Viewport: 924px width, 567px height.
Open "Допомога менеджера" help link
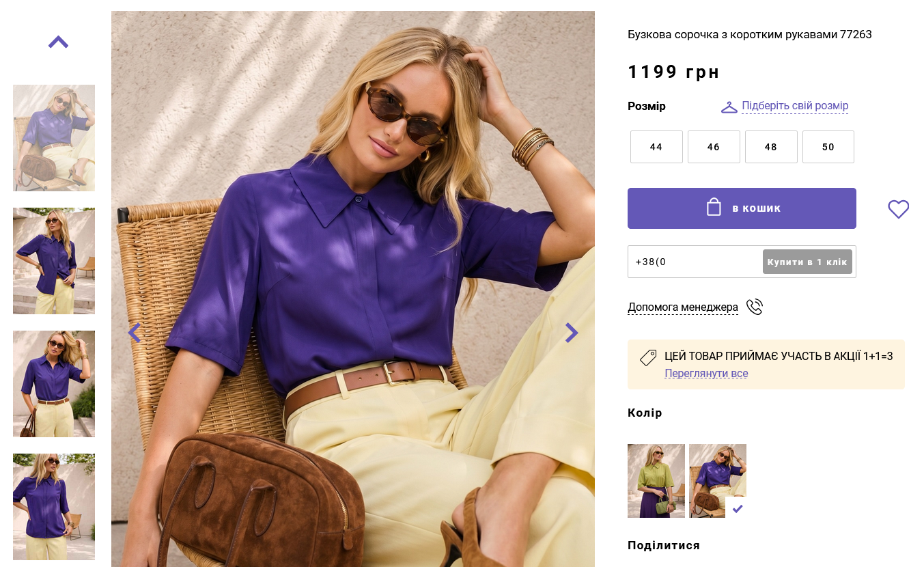tap(683, 307)
